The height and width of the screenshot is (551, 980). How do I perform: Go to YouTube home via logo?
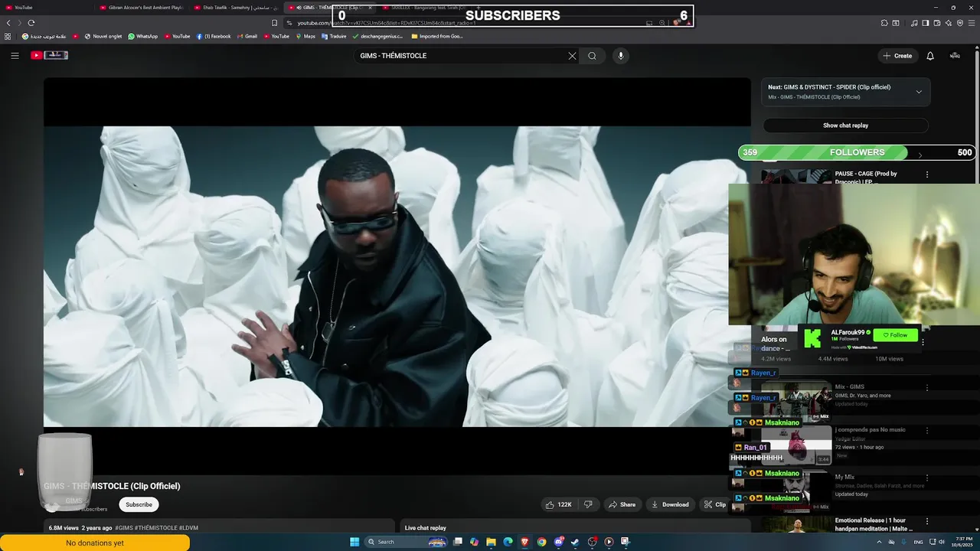[x=49, y=55]
